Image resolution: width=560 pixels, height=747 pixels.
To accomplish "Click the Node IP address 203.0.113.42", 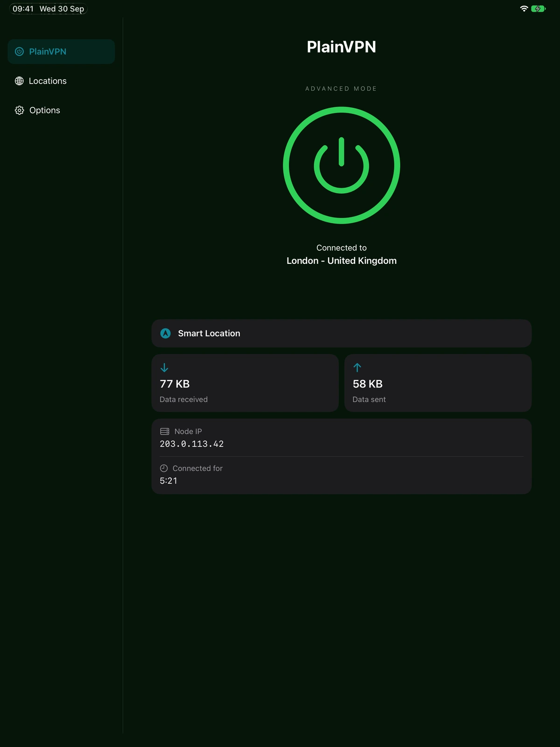I will pos(192,444).
